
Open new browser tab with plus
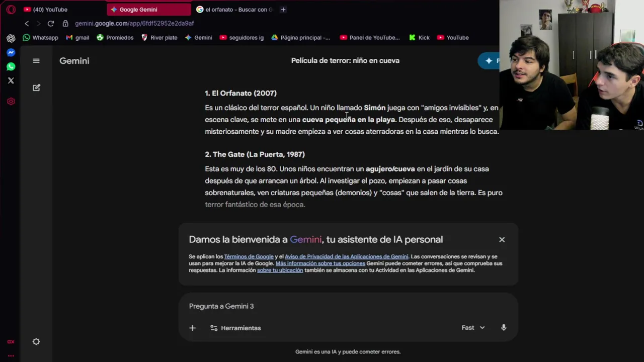tap(283, 10)
